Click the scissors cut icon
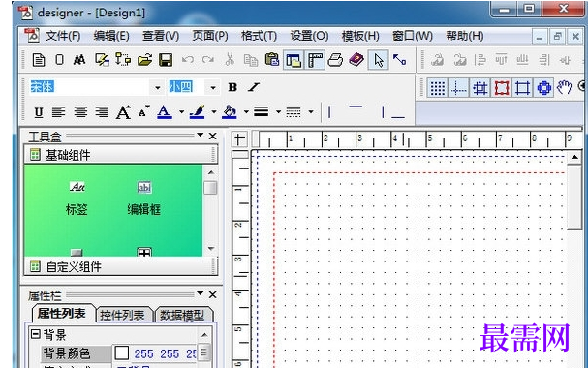Screen dimensions: 588x368 click(x=230, y=60)
